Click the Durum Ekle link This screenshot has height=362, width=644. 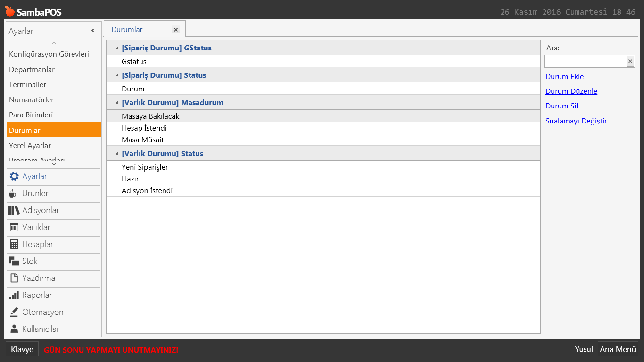coord(564,77)
